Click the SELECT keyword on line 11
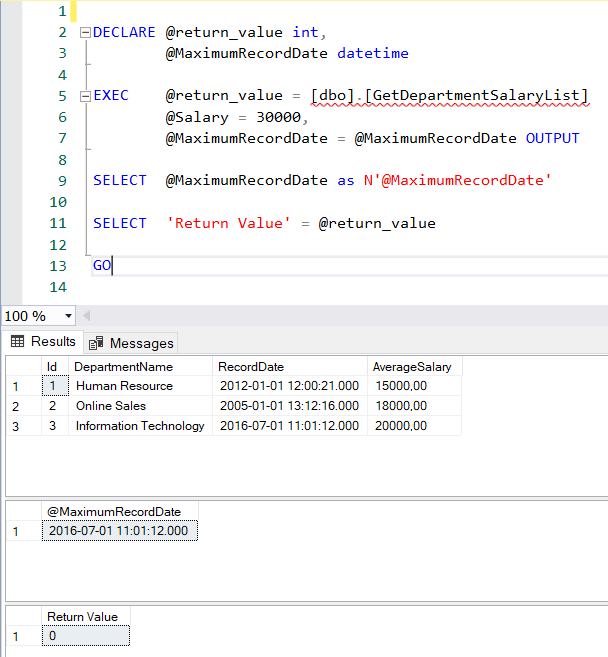608x657 pixels. point(120,223)
